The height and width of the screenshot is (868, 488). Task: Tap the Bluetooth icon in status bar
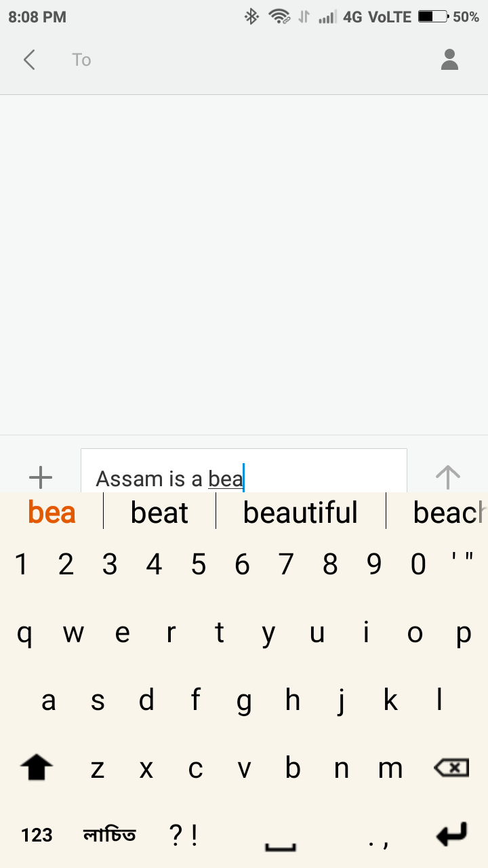tap(251, 16)
